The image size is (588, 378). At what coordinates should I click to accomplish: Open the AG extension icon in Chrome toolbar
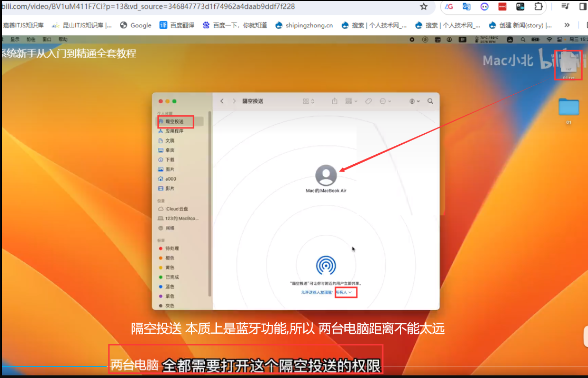pyautogui.click(x=449, y=6)
